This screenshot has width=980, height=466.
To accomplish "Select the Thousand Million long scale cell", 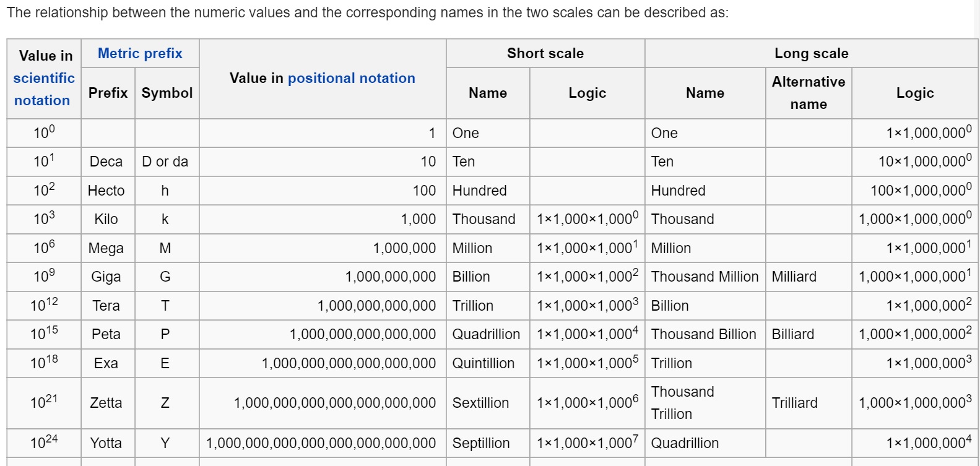I will pos(705,277).
